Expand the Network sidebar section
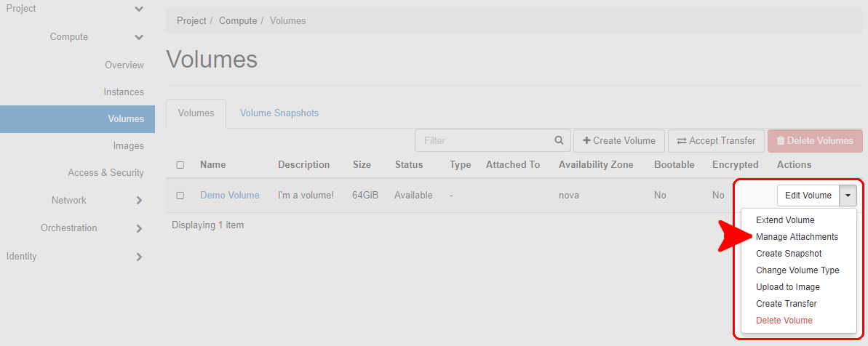This screenshot has width=868, height=346. tap(139, 201)
